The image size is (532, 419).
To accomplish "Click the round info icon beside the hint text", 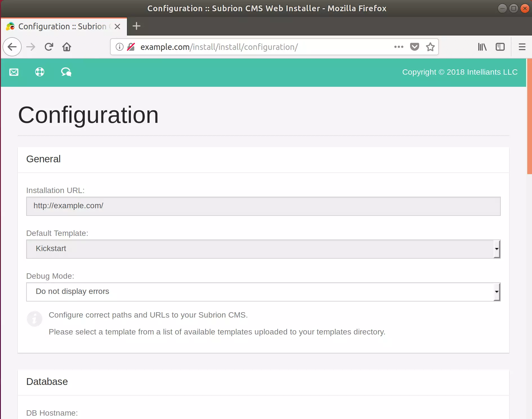I will click(35, 319).
